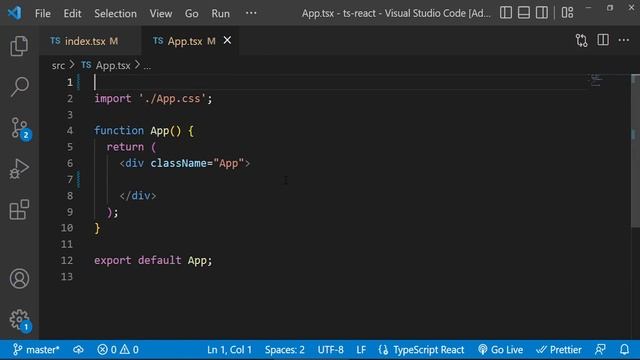Click the 'return (' line
The image size is (640, 360).
(x=131, y=147)
